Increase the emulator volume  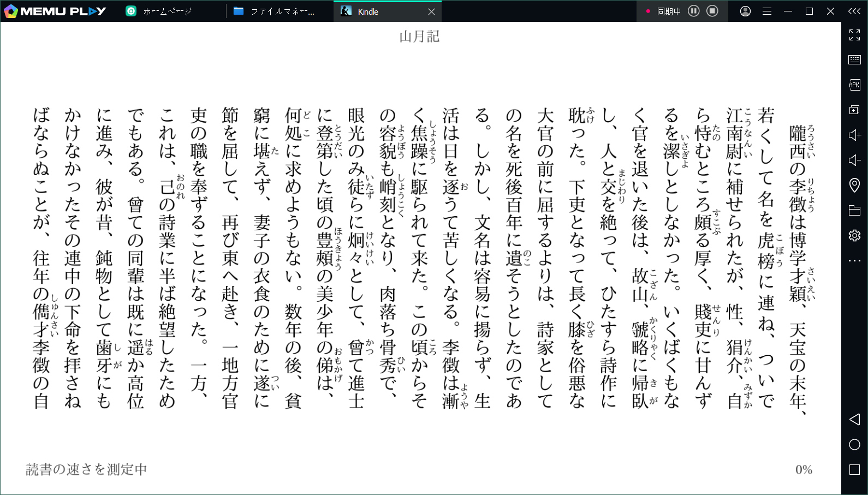[855, 135]
